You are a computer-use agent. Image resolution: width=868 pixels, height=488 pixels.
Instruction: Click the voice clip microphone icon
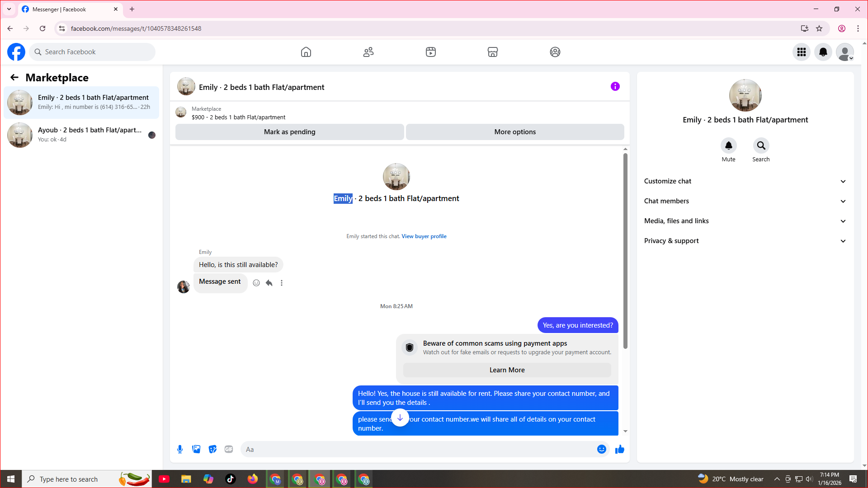(x=180, y=449)
